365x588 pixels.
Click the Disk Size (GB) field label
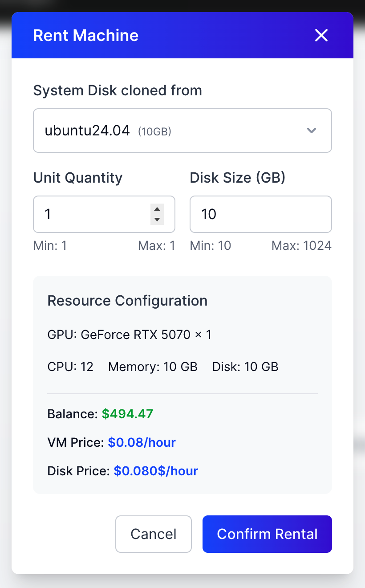coord(238,177)
